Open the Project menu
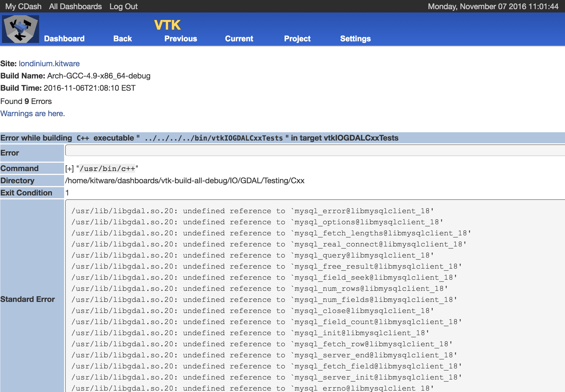Image resolution: width=565 pixels, height=392 pixels. [x=297, y=39]
